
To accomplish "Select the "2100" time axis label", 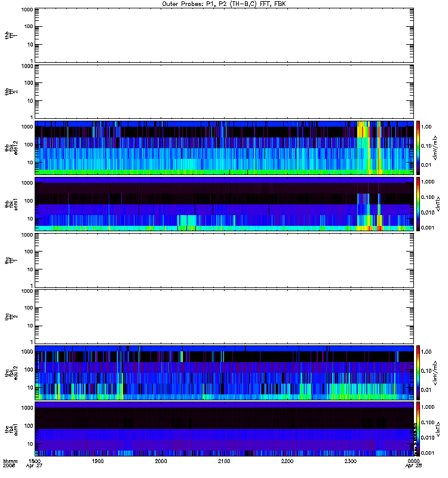I will coord(224,461).
